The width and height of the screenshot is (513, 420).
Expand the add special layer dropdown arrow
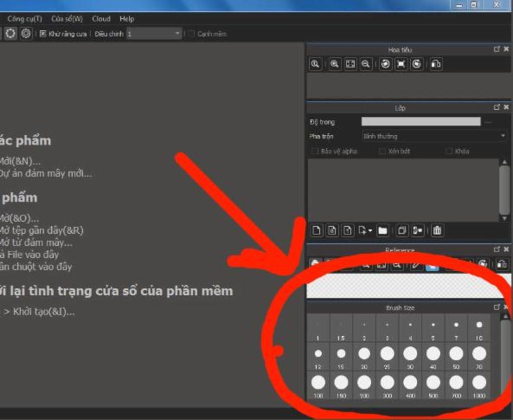(x=370, y=231)
